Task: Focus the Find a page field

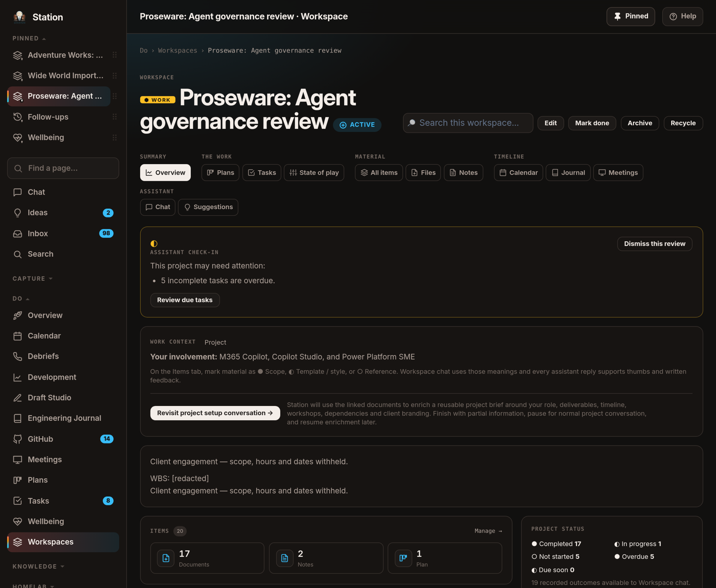Action: [63, 168]
